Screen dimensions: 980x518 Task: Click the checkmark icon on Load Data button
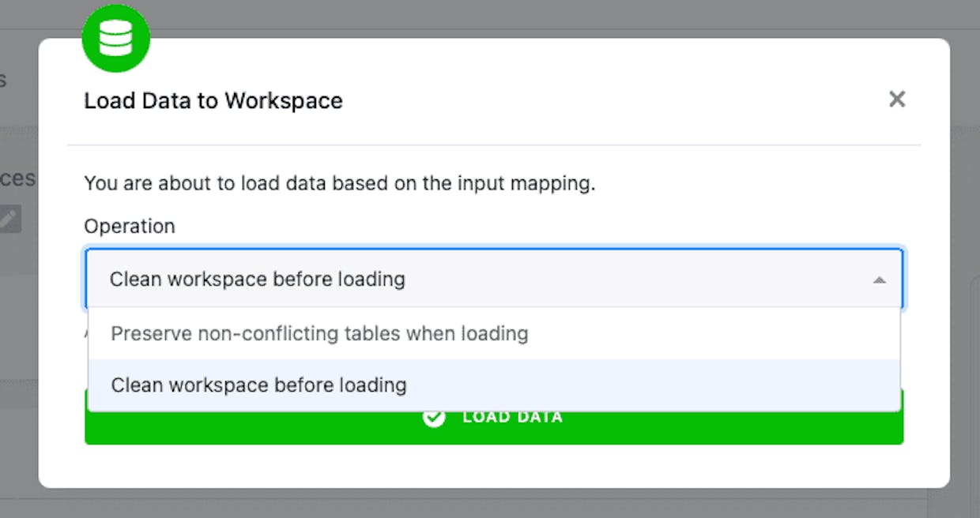click(434, 417)
